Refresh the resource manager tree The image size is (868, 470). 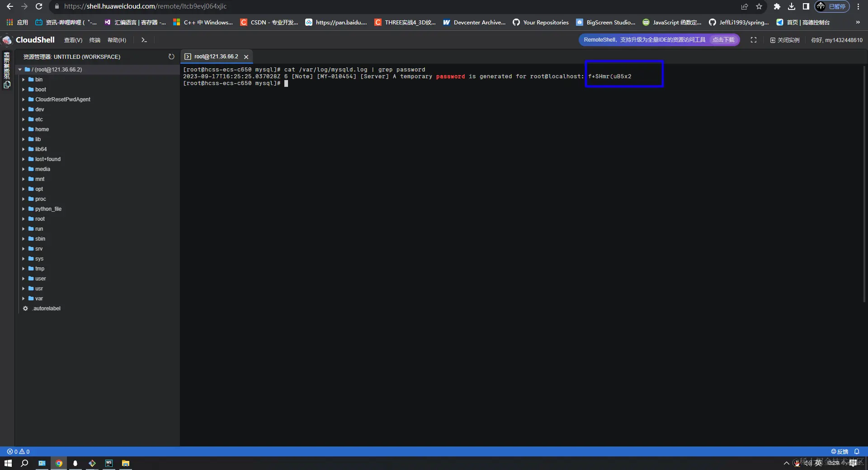pyautogui.click(x=171, y=57)
